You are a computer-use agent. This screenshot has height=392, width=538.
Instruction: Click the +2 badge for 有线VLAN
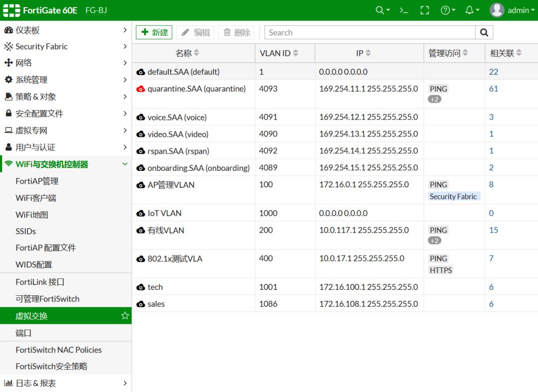coord(434,241)
